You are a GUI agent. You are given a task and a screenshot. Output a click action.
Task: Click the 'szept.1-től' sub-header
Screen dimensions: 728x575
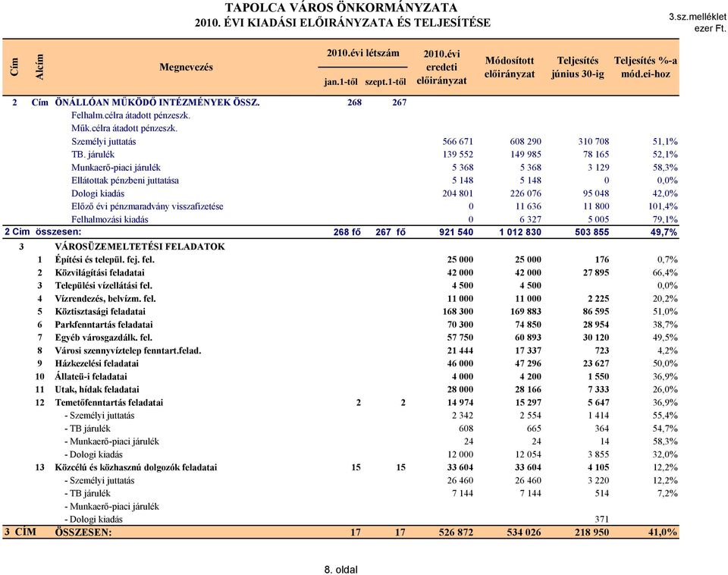click(x=385, y=82)
